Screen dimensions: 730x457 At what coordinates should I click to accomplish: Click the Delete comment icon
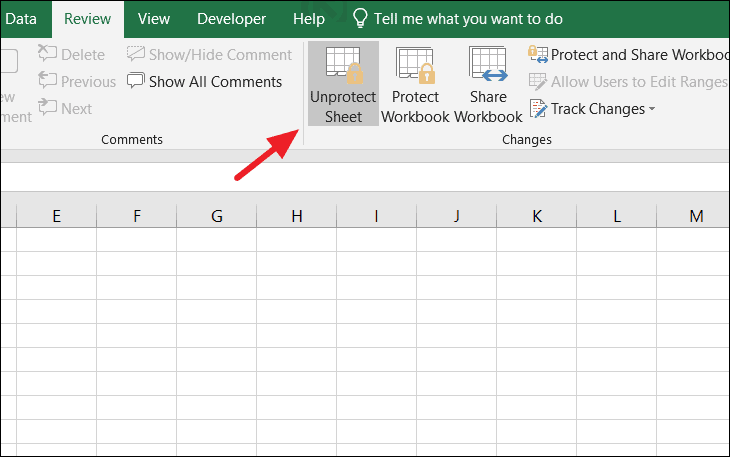click(x=48, y=55)
